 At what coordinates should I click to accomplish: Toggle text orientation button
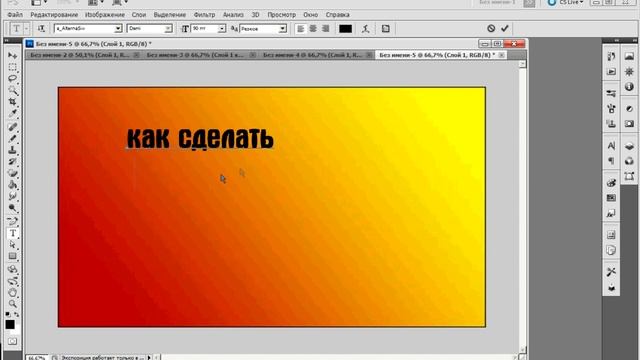point(41,29)
